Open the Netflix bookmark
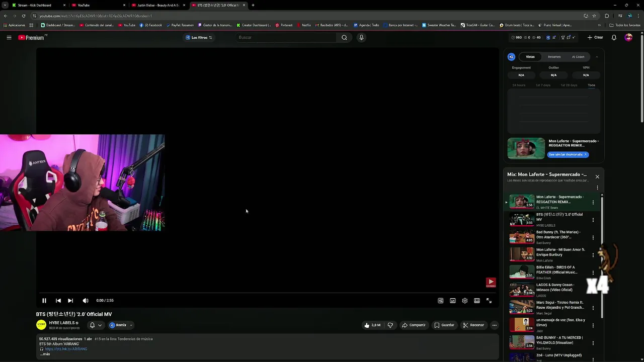 tap(303, 25)
